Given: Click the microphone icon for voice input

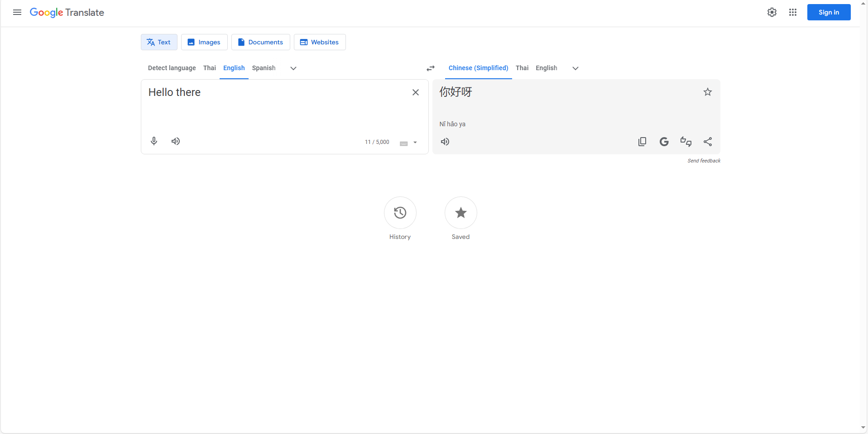Looking at the screenshot, I should click(x=153, y=141).
